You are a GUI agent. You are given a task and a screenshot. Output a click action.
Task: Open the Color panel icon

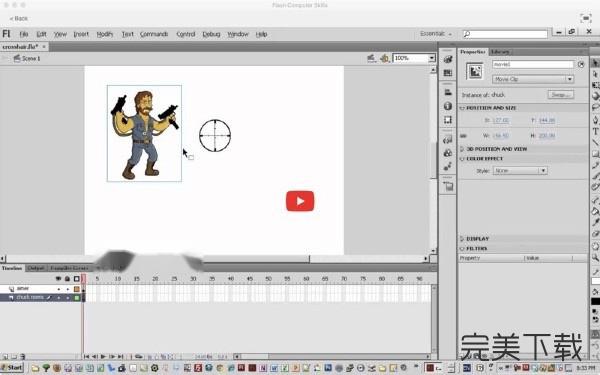click(x=448, y=59)
